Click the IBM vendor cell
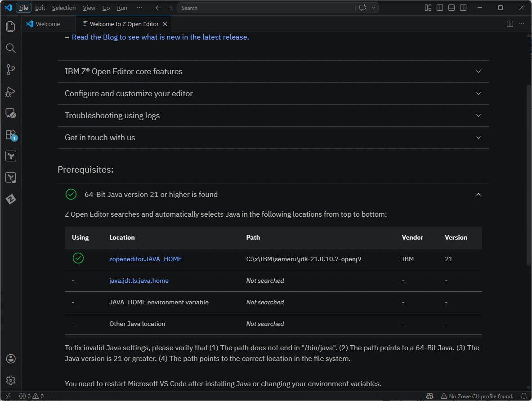532x401 pixels. point(408,259)
